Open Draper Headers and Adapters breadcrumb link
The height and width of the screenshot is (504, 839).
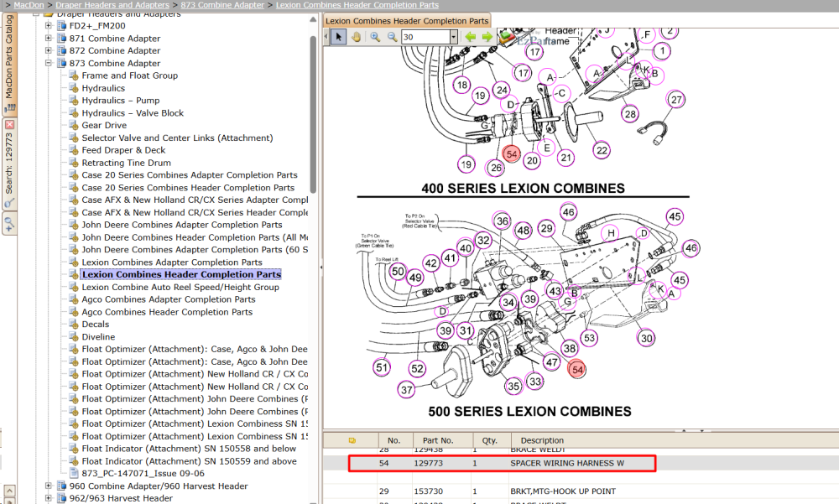pos(112,5)
